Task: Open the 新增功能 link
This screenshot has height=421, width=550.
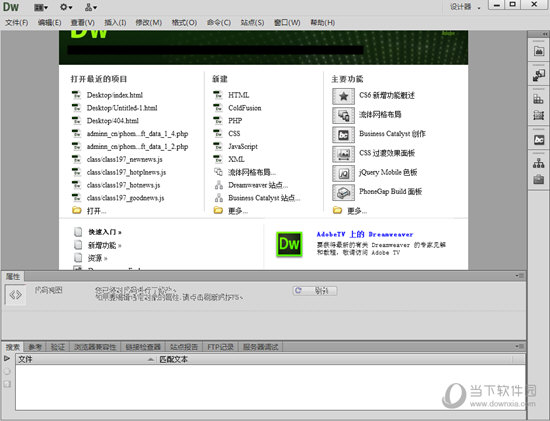Action: click(105, 245)
